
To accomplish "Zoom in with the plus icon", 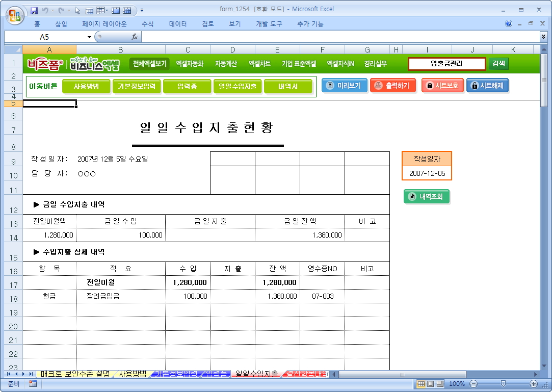I will (x=534, y=384).
